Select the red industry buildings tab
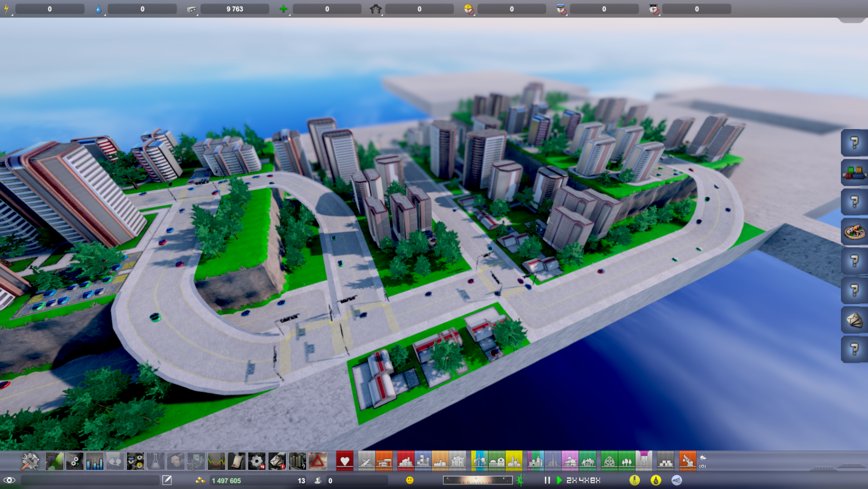Viewport: 868px width, 489px height. click(x=405, y=461)
